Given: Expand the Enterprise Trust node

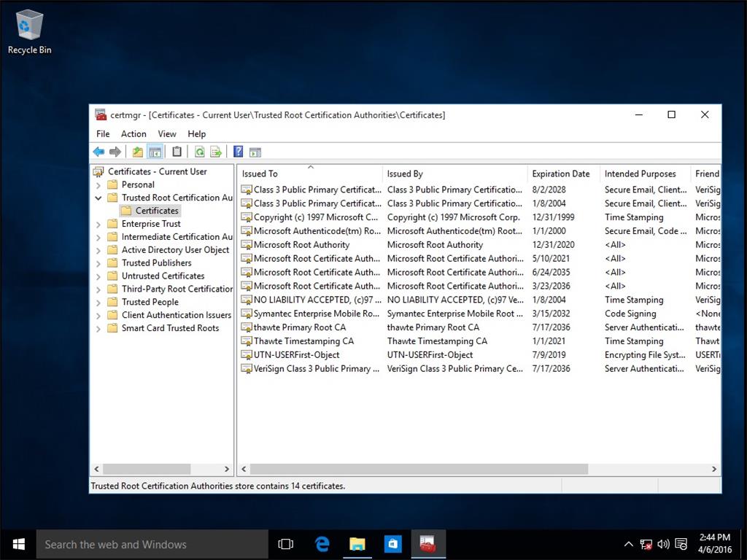Looking at the screenshot, I should pos(98,225).
